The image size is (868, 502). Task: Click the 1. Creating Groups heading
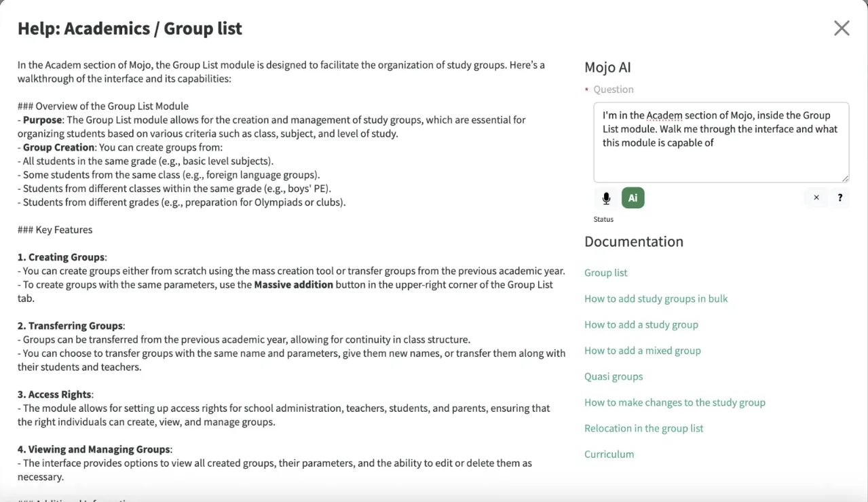(x=62, y=257)
